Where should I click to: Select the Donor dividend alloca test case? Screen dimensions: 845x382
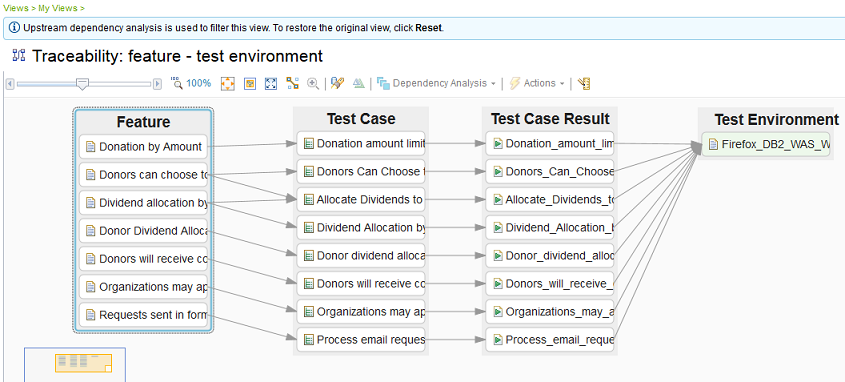click(361, 255)
